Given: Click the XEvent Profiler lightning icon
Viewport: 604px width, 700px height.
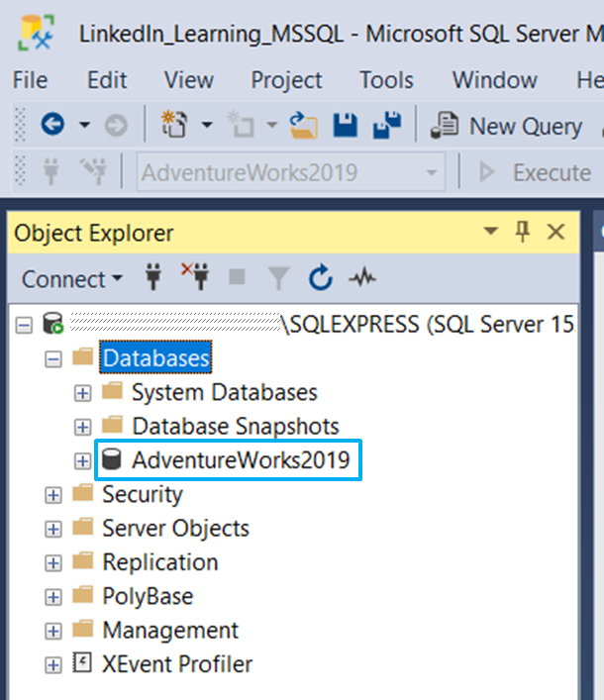Looking at the screenshot, I should [82, 663].
